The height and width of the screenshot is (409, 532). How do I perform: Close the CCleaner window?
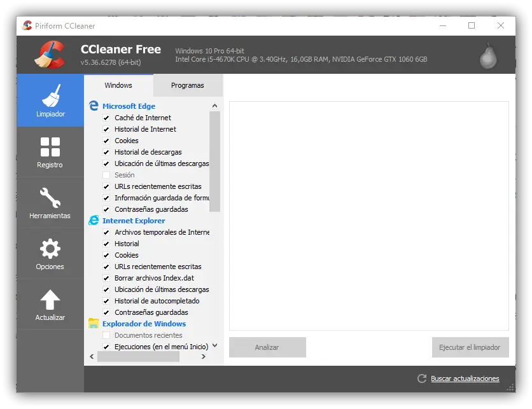(x=501, y=25)
